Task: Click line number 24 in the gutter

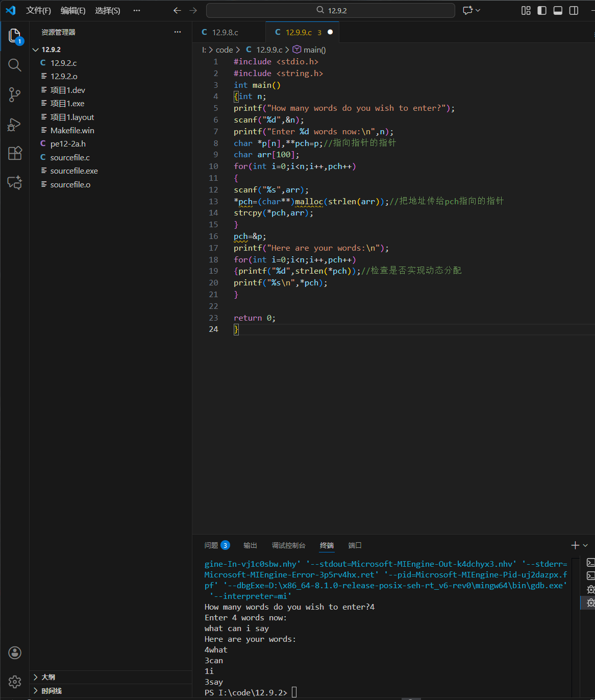Action: (x=213, y=329)
